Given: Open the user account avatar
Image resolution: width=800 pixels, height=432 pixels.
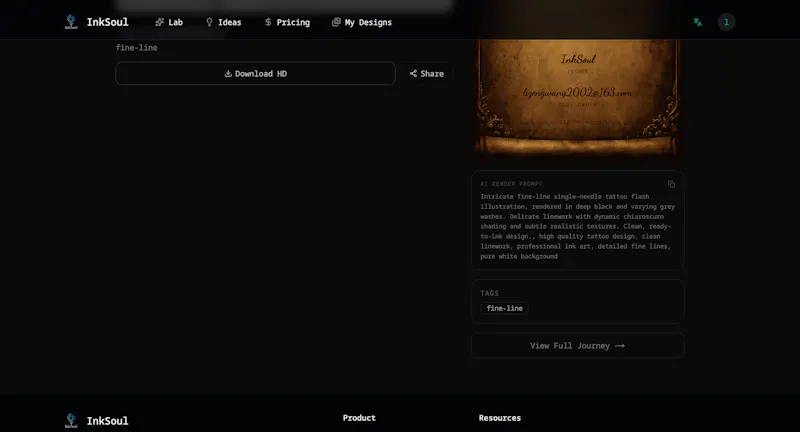Looking at the screenshot, I should 727,22.
